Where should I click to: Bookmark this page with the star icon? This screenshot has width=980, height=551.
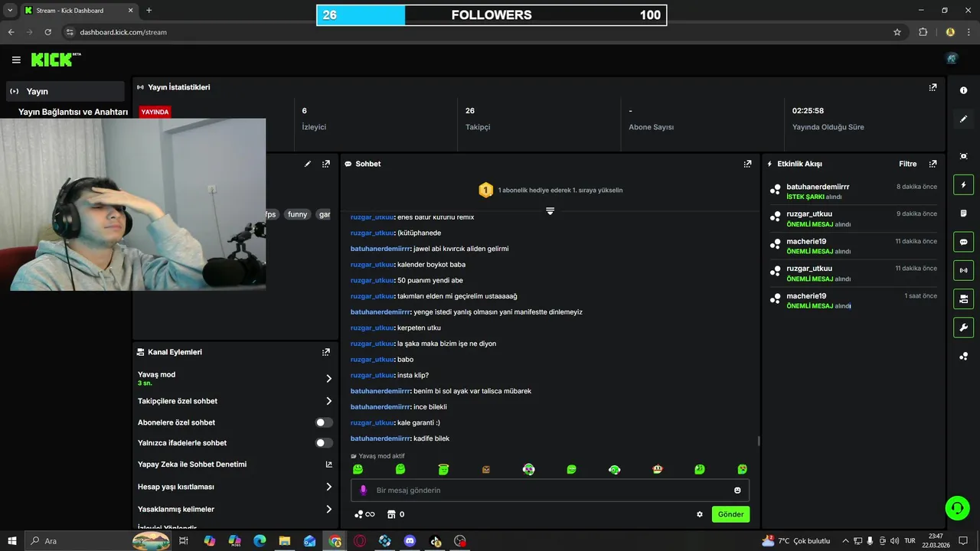(x=897, y=32)
